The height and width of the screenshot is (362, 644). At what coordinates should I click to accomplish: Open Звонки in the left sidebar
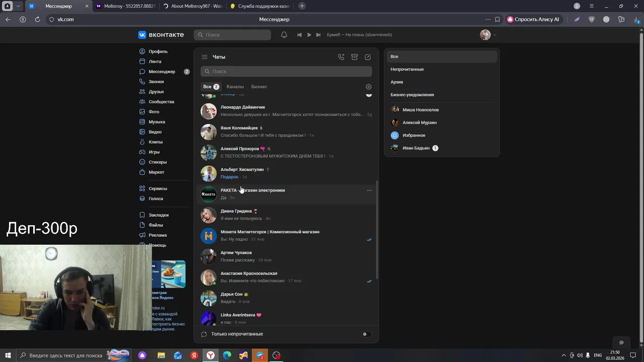(156, 81)
